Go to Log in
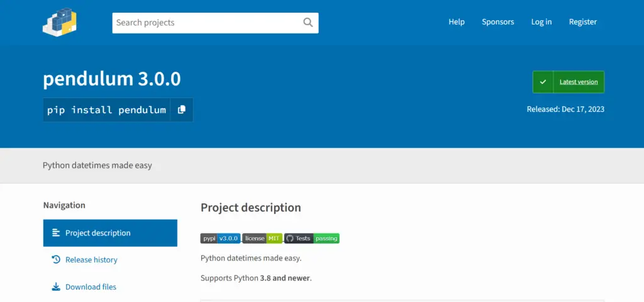Viewport: 644px width, 302px height. pos(541,22)
